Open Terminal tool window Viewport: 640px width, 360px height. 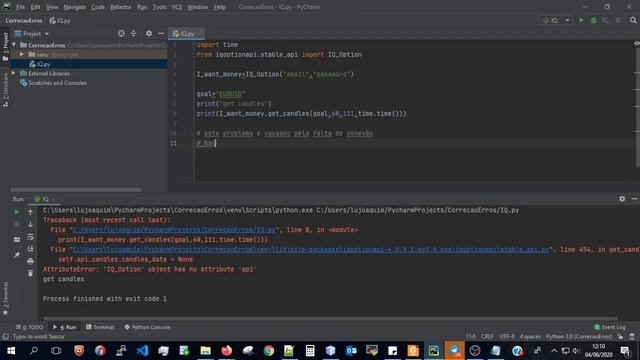point(100,327)
